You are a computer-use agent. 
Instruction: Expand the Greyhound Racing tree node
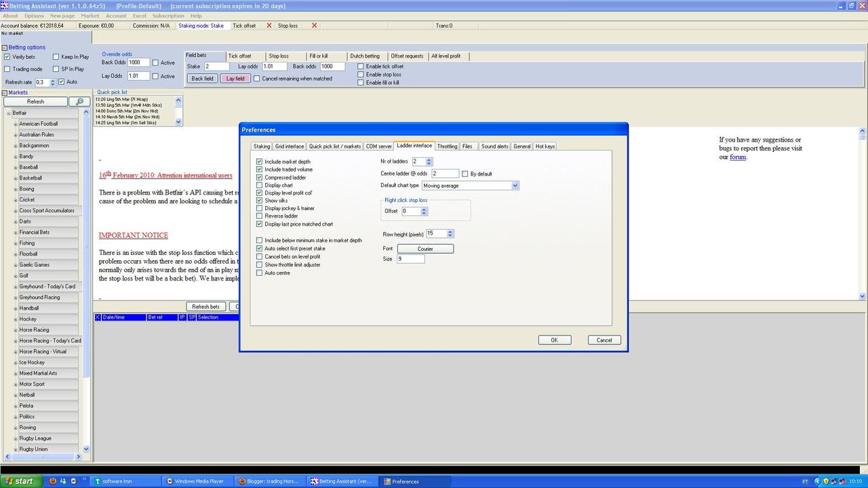[15, 298]
